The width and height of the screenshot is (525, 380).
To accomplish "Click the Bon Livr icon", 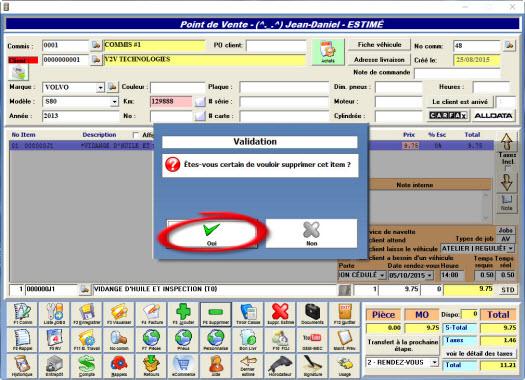I will point(248,339).
